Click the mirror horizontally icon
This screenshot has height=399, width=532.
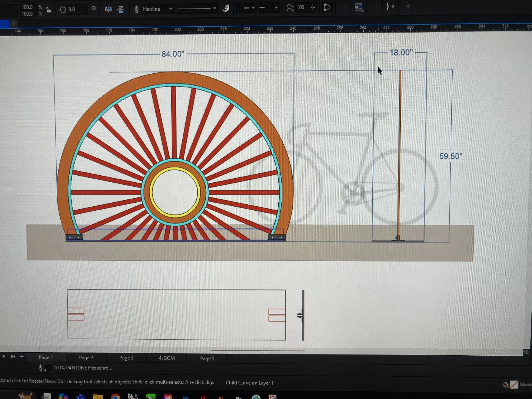[108, 9]
